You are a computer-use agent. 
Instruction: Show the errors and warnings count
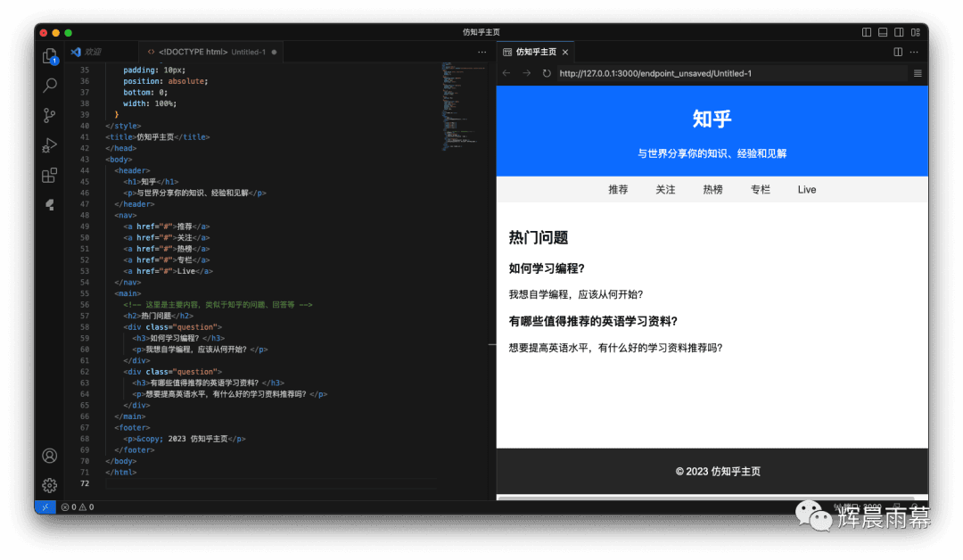click(78, 507)
